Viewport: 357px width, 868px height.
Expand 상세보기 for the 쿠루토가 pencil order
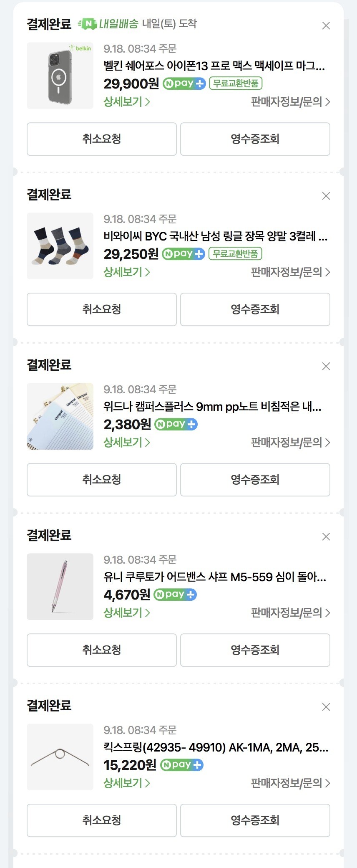click(x=127, y=612)
